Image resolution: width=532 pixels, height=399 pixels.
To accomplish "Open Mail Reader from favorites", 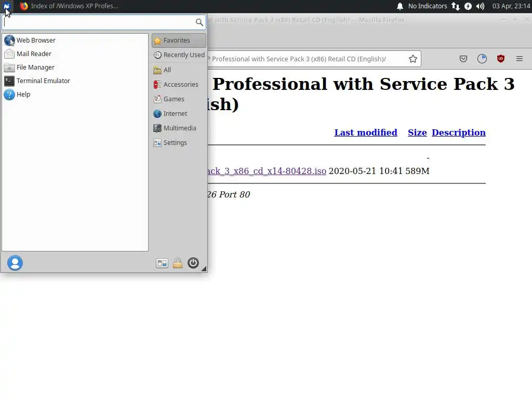I will pyautogui.click(x=75, y=54).
